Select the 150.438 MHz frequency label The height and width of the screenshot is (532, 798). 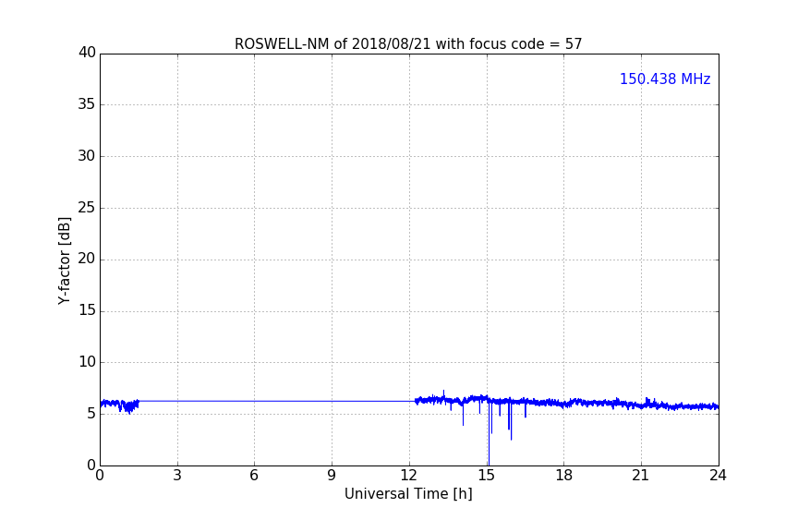click(665, 79)
